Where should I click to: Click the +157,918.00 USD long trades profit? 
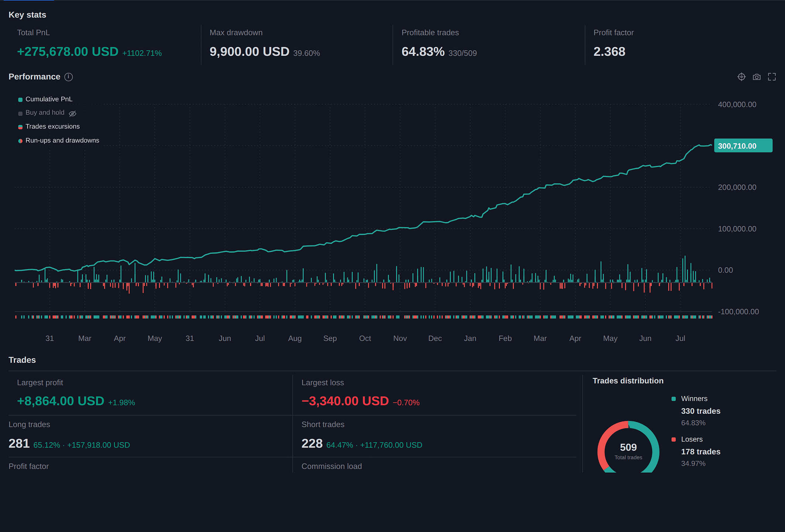click(x=99, y=445)
